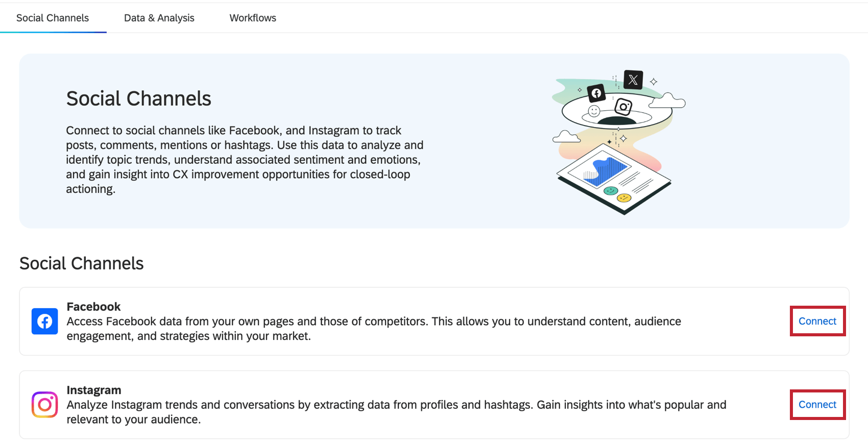This screenshot has height=444, width=868.
Task: Click the outlined smiley face in the illustration
Action: coord(594,111)
